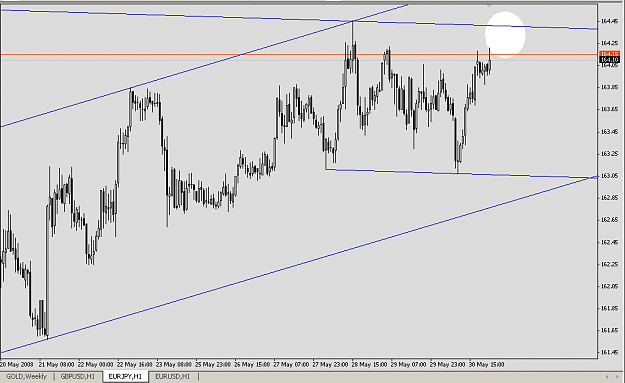Click the 21 May 08:00 time label
Viewport: 625px width, 383px height.
[x=56, y=365]
